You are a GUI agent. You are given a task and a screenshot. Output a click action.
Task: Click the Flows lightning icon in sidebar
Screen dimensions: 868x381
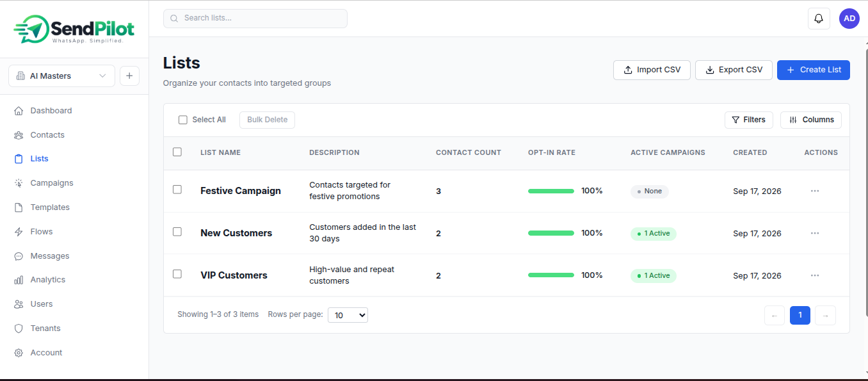click(x=19, y=232)
